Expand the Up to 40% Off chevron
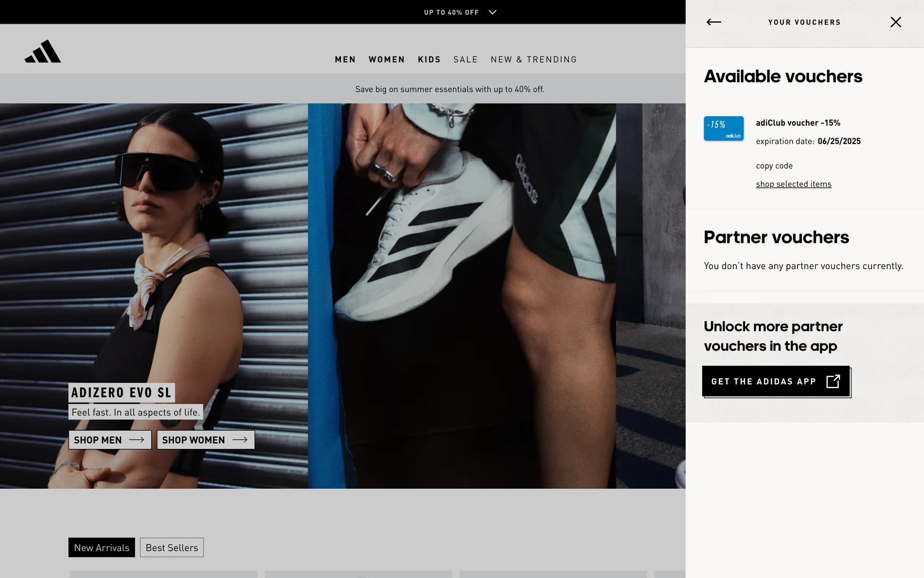924x578 pixels. (492, 13)
